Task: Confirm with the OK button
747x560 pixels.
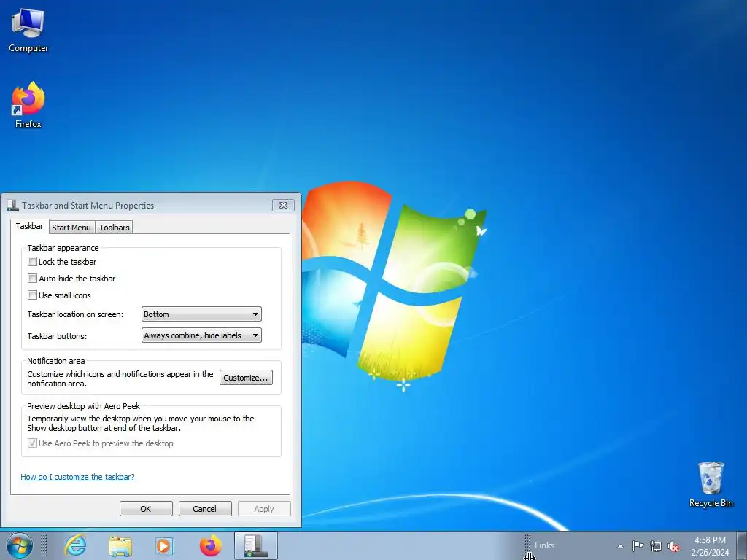Action: [x=146, y=508]
